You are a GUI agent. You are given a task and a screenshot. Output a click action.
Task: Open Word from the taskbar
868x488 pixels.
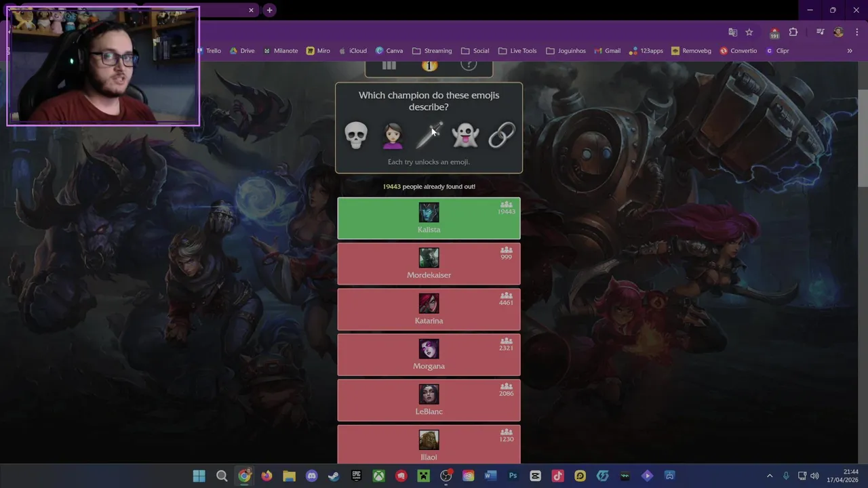(x=490, y=476)
